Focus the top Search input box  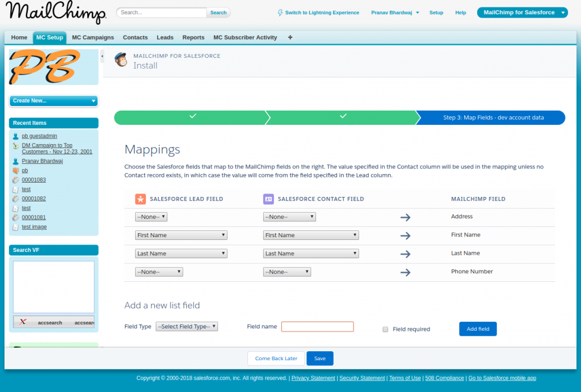coord(162,12)
